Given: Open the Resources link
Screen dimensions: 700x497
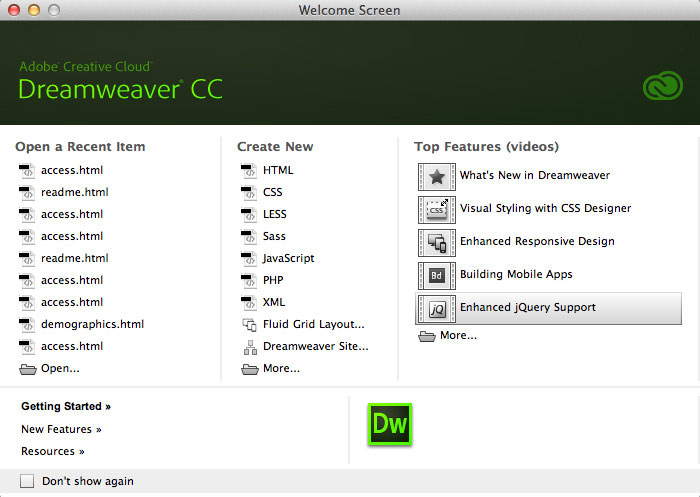Looking at the screenshot, I should tap(53, 451).
